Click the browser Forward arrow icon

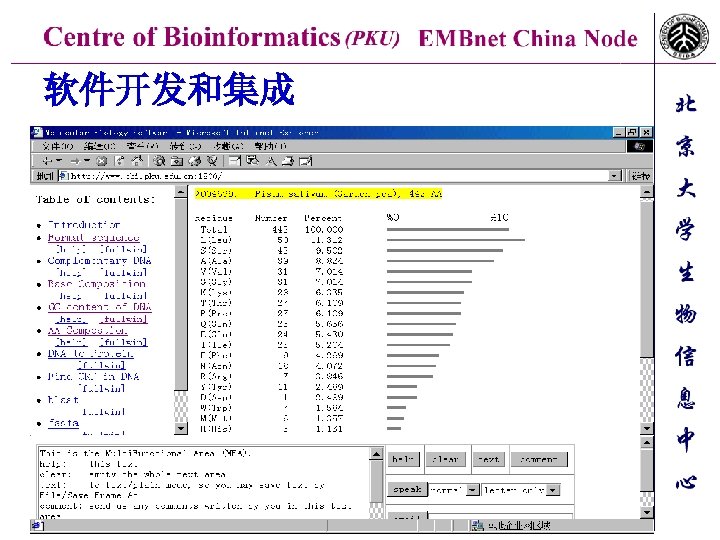click(75, 161)
